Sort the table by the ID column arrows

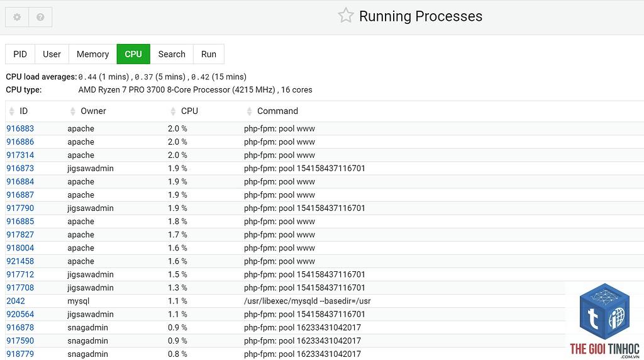[11, 111]
